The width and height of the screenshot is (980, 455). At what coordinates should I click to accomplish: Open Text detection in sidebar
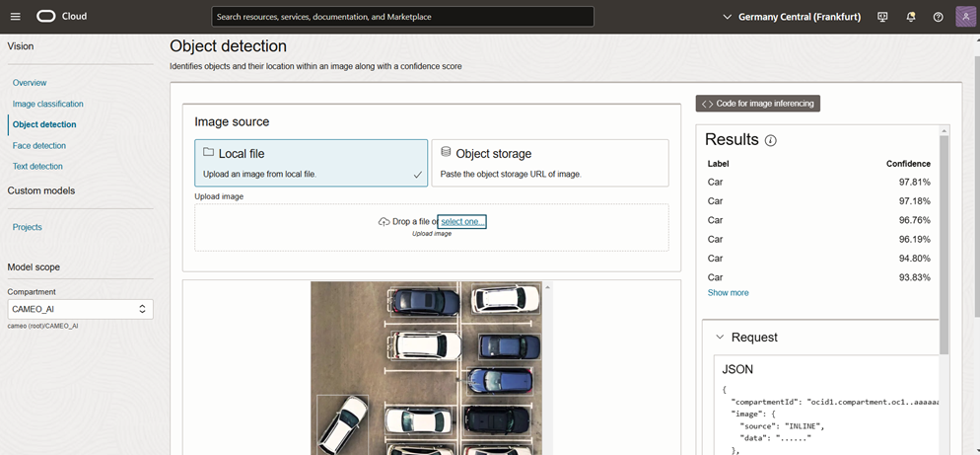37,166
